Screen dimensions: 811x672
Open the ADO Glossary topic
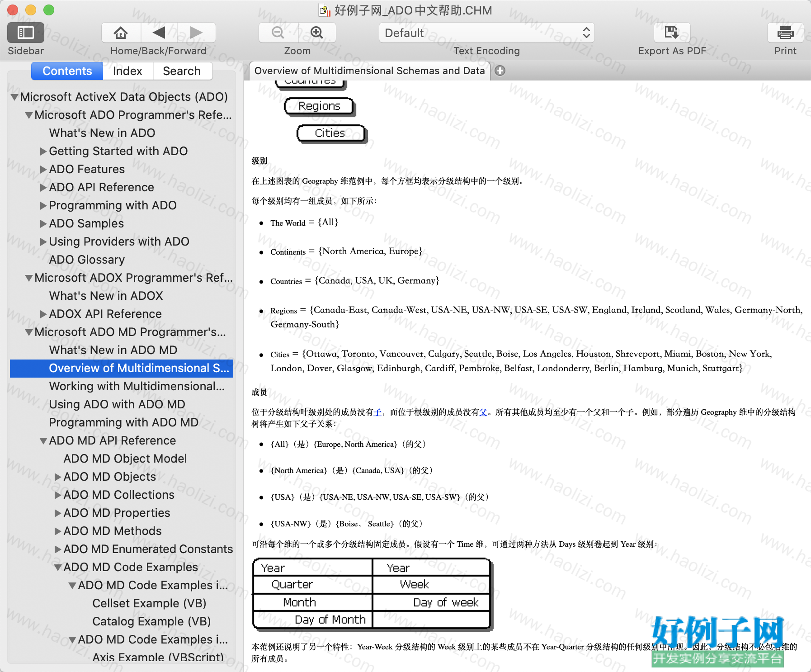[x=87, y=260]
